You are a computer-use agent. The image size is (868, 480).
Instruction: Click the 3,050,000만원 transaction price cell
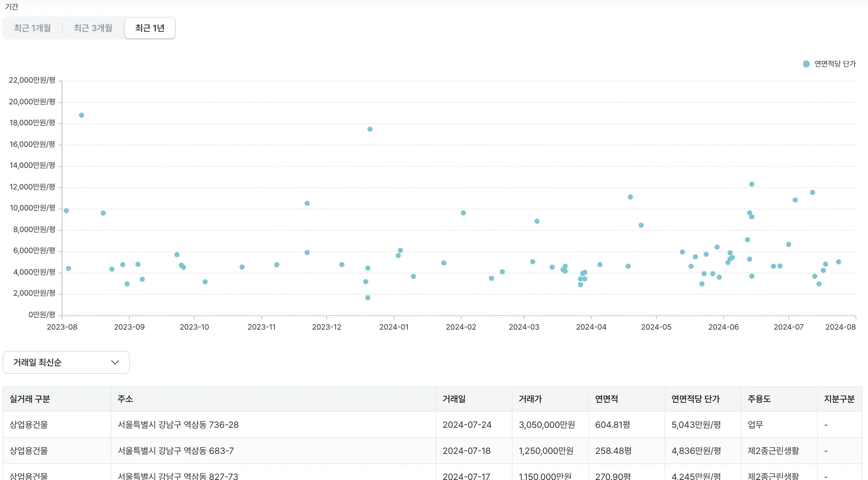(x=547, y=425)
